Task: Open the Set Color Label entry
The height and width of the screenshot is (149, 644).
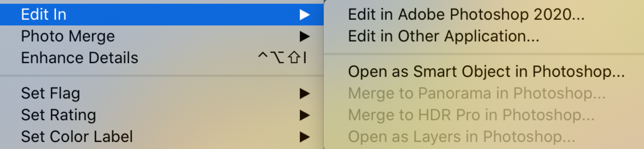Action: pos(162,137)
